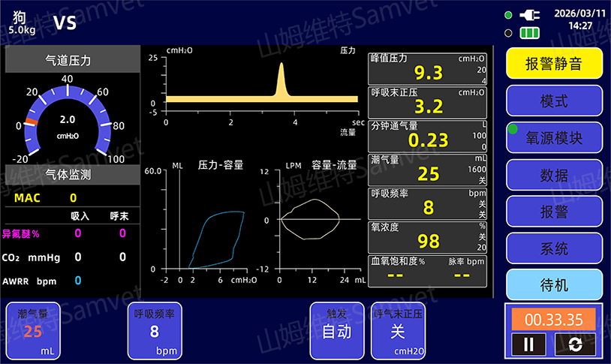
Task: Open the 报警 alarm settings
Action: point(554,212)
